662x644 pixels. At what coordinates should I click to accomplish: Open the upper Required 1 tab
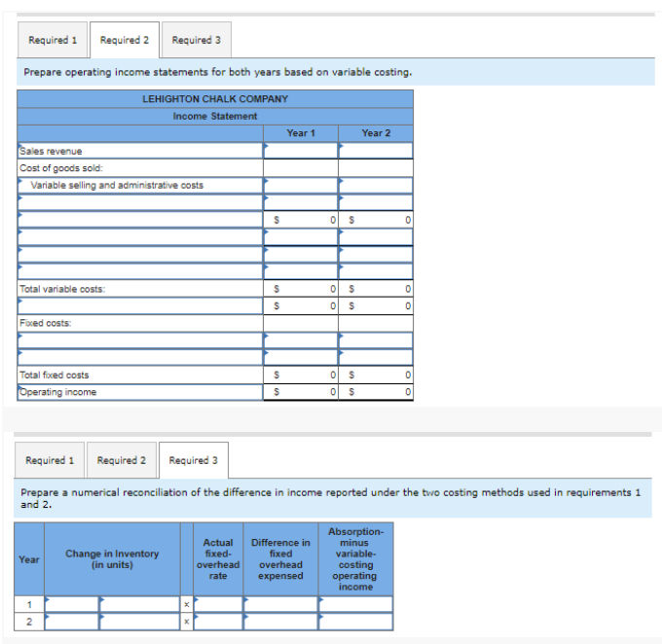53,40
